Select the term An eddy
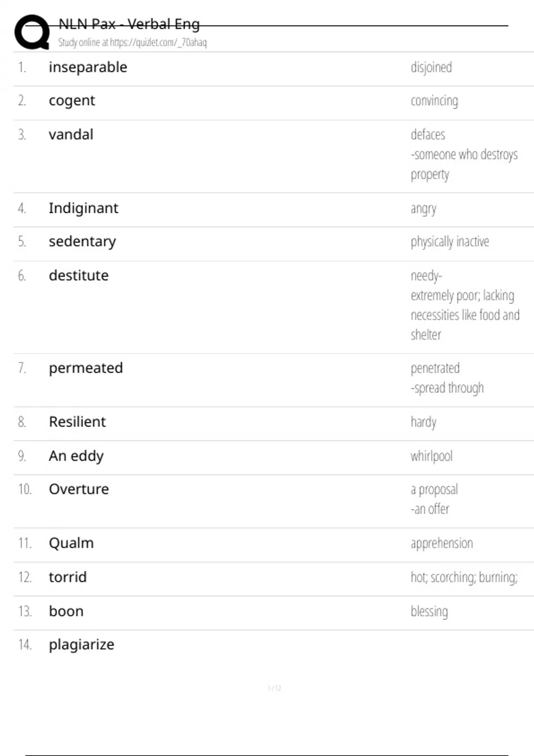534x756 pixels. [76, 456]
